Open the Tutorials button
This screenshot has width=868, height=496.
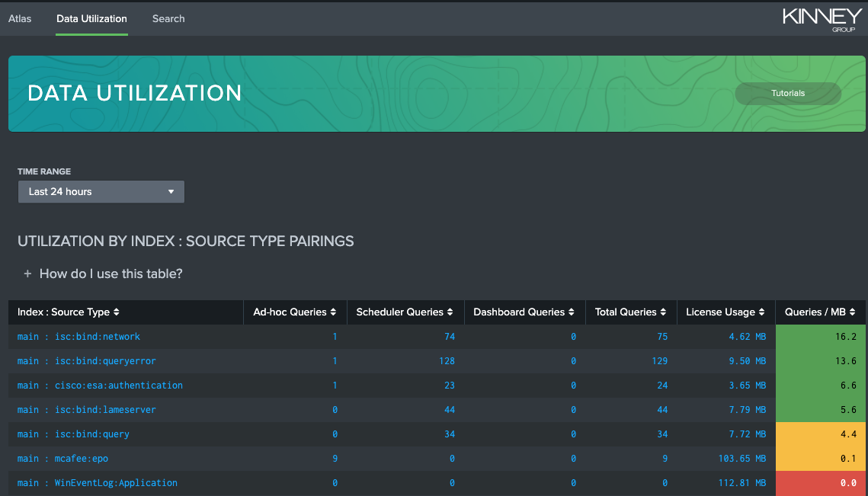(x=788, y=93)
